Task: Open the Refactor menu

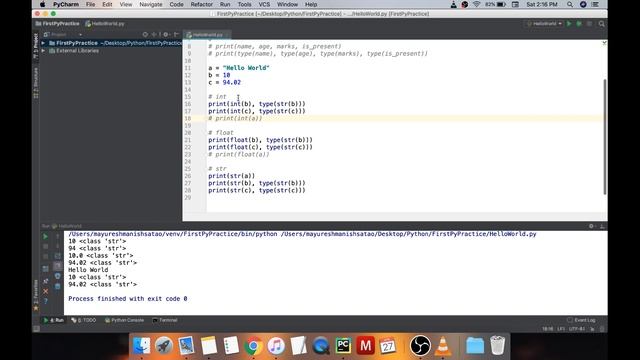Action: pyautogui.click(x=202, y=4)
